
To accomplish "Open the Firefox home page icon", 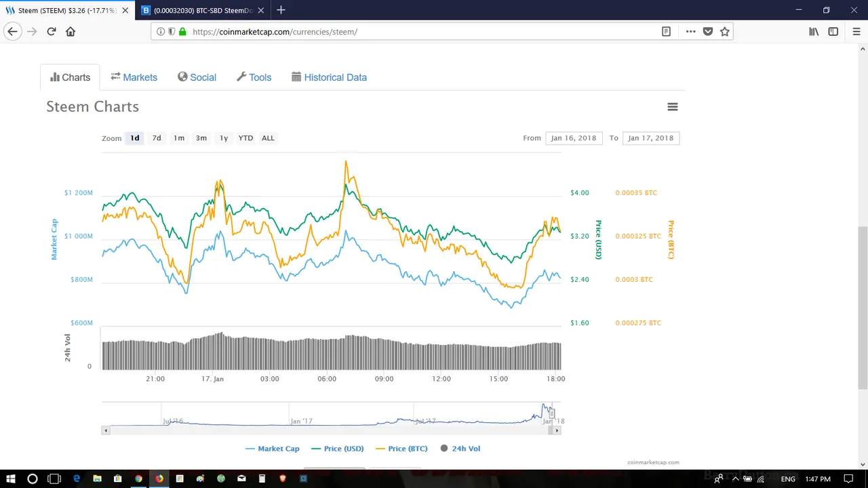I will pyautogui.click(x=71, y=31).
